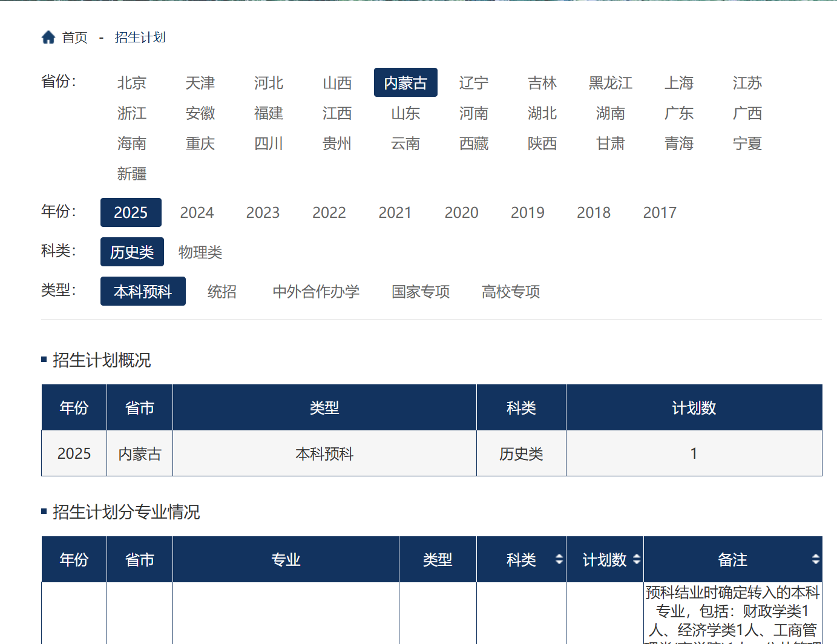837x644 pixels.
Task: Open the 招生计划 breadcrumb link
Action: point(140,38)
